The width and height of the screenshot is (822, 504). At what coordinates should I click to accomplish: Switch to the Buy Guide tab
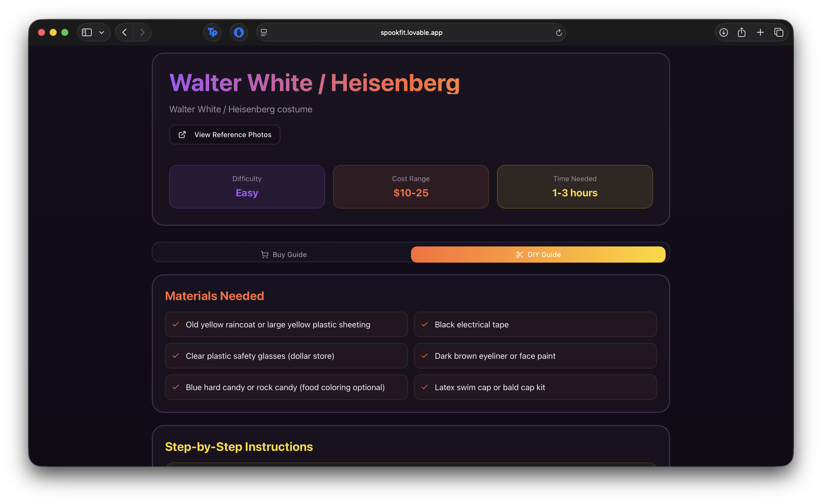283,255
